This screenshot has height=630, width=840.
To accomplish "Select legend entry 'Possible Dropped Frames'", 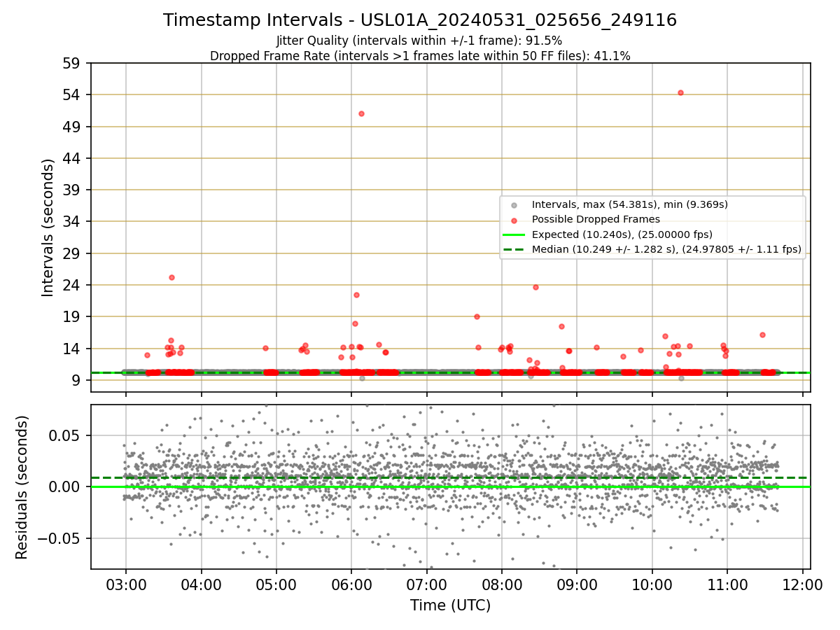I will (596, 219).
